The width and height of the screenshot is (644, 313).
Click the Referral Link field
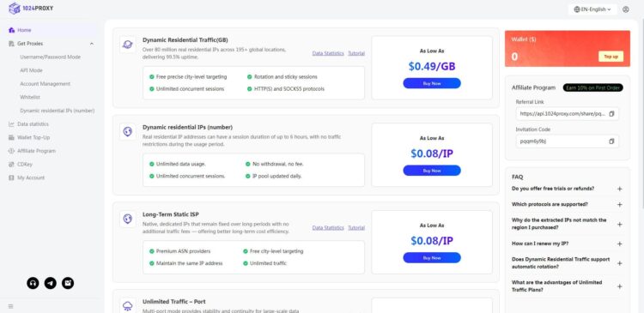pos(568,114)
